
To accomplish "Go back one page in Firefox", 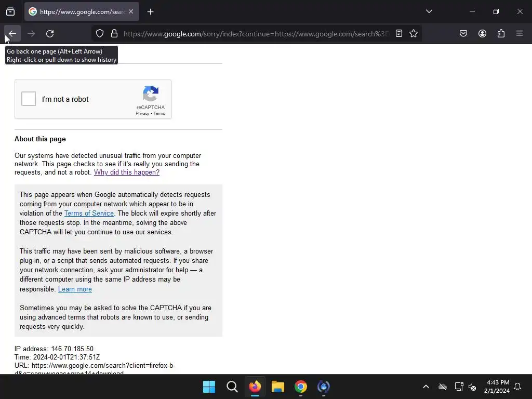I will (x=12, y=34).
